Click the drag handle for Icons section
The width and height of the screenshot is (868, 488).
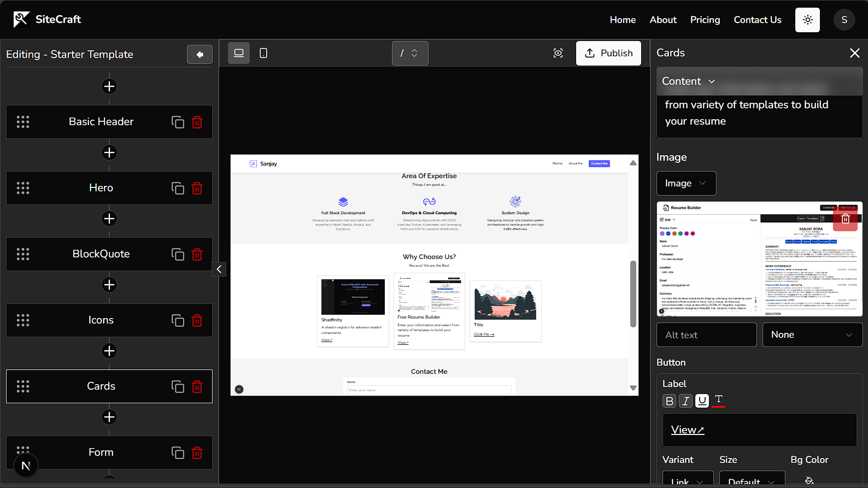23,320
